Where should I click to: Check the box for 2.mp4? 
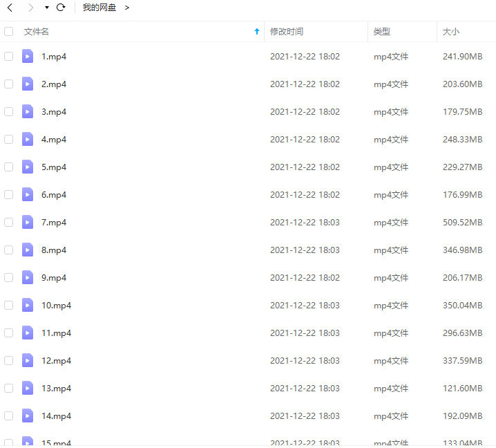8,84
